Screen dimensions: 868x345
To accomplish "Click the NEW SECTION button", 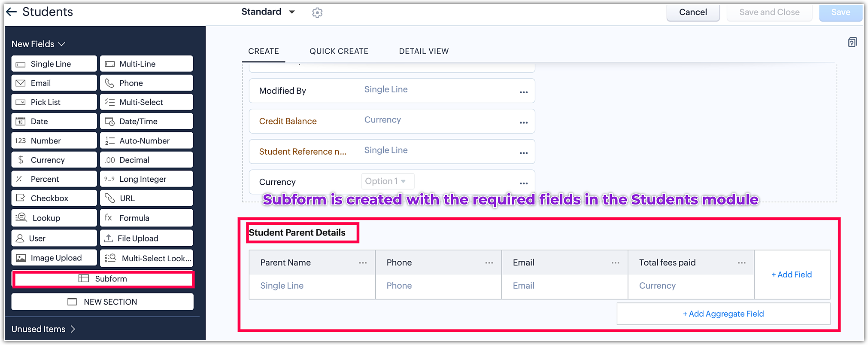I will point(103,302).
